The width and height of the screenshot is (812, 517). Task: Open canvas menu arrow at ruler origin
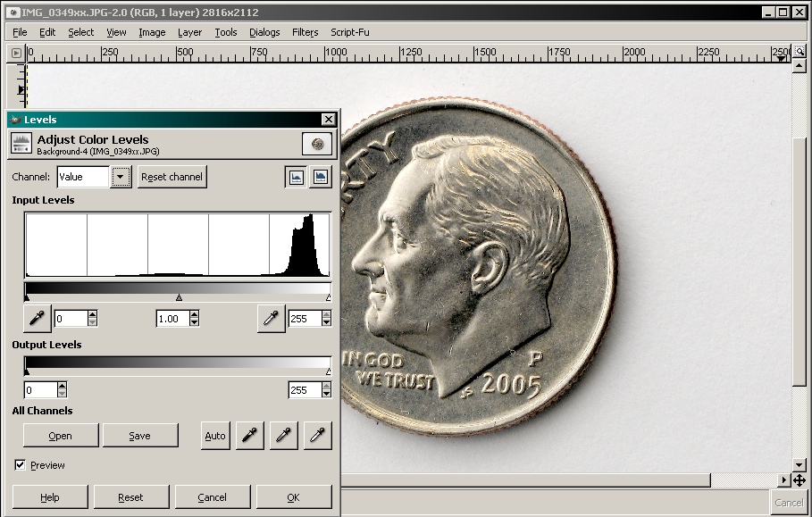tap(16, 54)
